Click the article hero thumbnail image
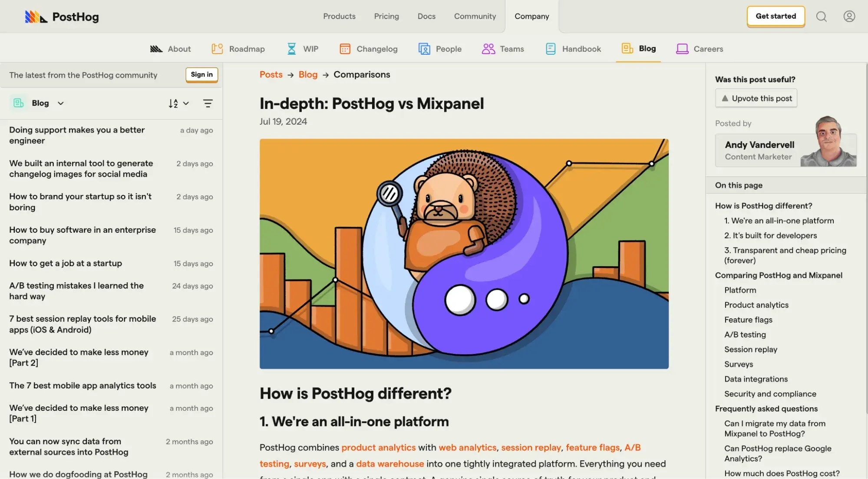The width and height of the screenshot is (868, 479). 464,254
